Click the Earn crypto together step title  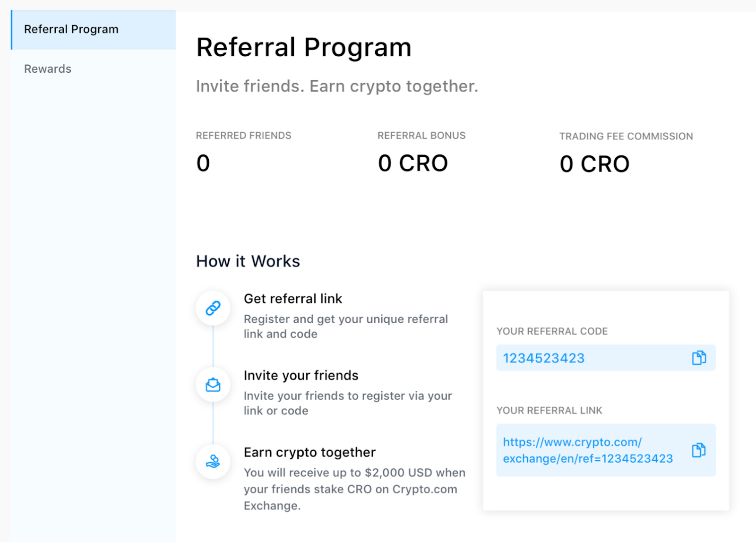[309, 452]
